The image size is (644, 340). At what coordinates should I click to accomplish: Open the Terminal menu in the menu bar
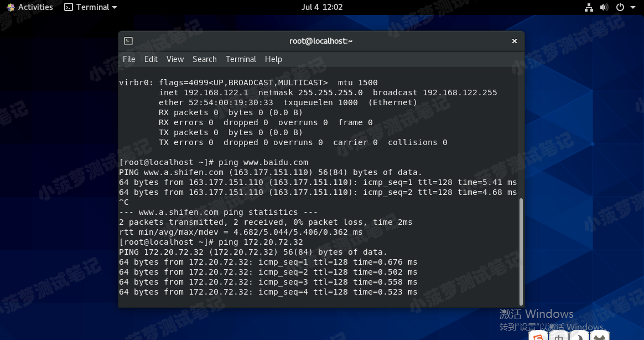pos(241,59)
